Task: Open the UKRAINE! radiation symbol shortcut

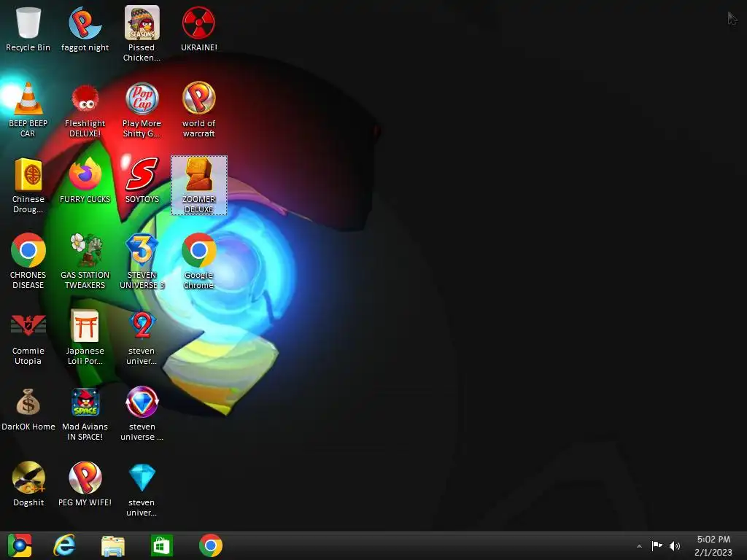Action: click(x=198, y=29)
